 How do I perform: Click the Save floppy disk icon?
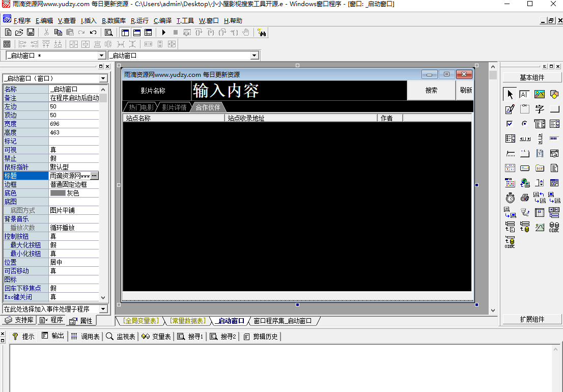coord(31,33)
